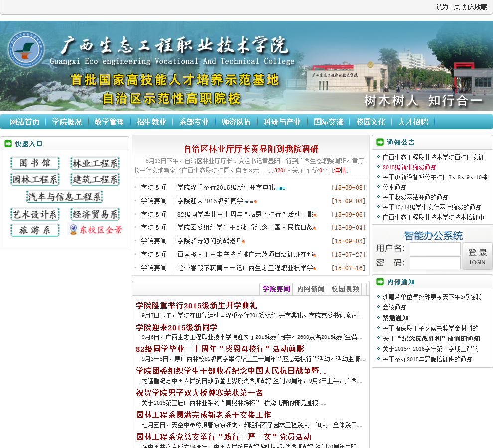Open article 园林工程系圆满完成新老系干交接工作

[x=204, y=415]
